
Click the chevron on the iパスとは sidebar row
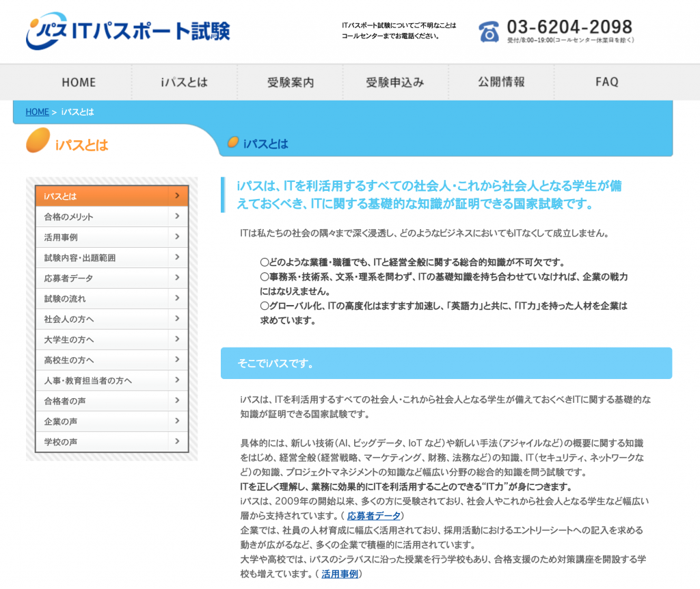coord(177,195)
